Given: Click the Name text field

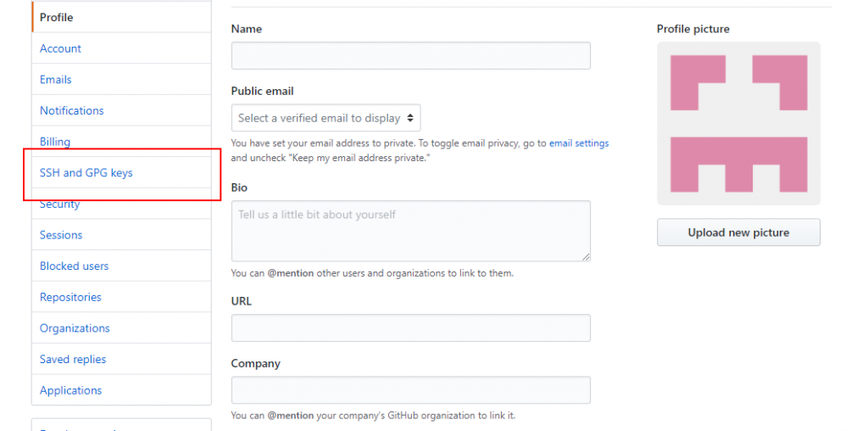Looking at the screenshot, I should [410, 56].
